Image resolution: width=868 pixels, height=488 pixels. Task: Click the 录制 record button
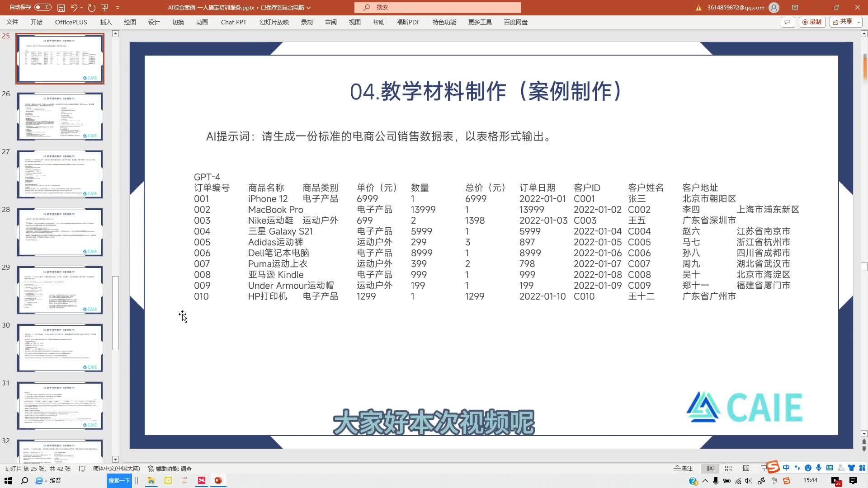click(812, 22)
